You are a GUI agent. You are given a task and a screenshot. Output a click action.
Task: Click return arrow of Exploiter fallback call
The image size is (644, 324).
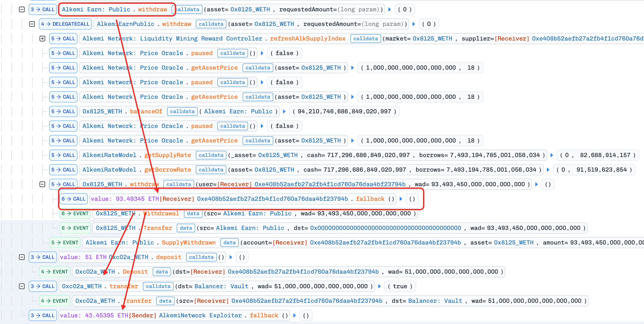pyautogui.click(x=294, y=315)
